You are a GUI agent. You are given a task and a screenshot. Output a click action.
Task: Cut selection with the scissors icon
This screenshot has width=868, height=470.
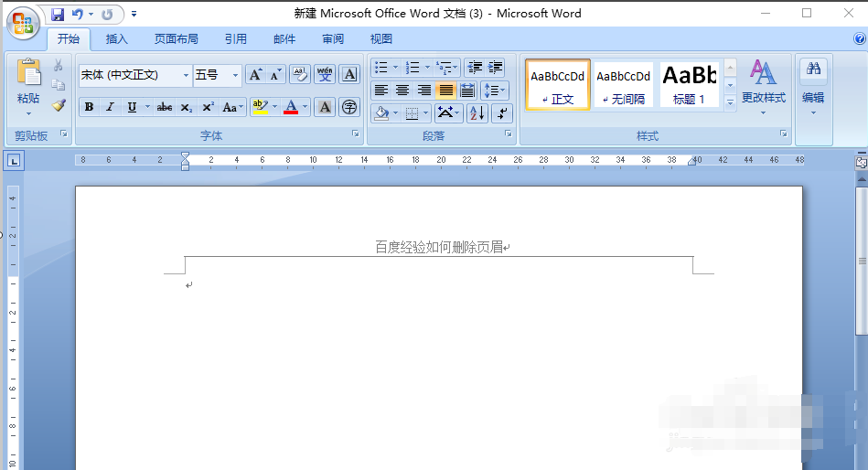point(59,65)
